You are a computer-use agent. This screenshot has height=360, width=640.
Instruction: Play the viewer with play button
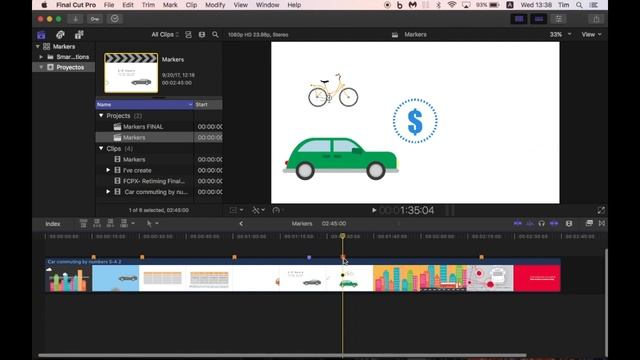coord(373,210)
